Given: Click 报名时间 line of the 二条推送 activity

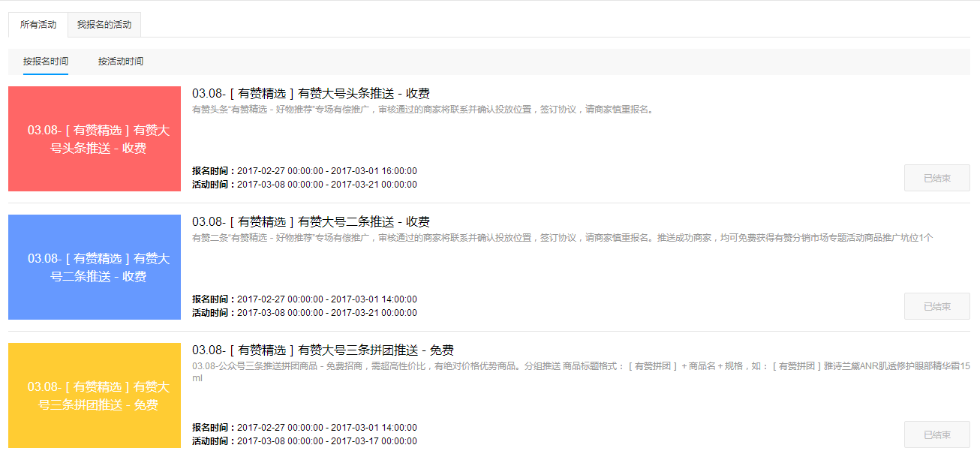Looking at the screenshot, I should (x=305, y=299).
